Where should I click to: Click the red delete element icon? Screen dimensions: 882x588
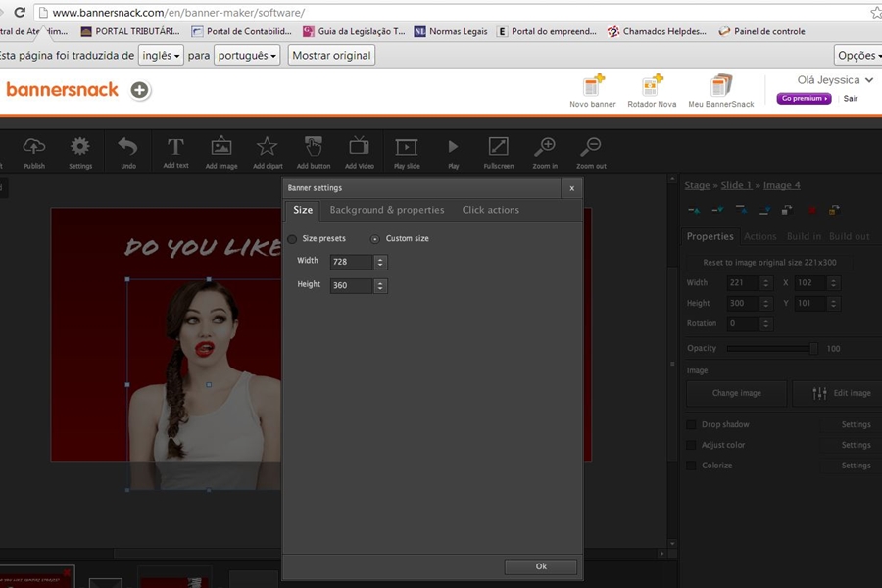tap(811, 210)
